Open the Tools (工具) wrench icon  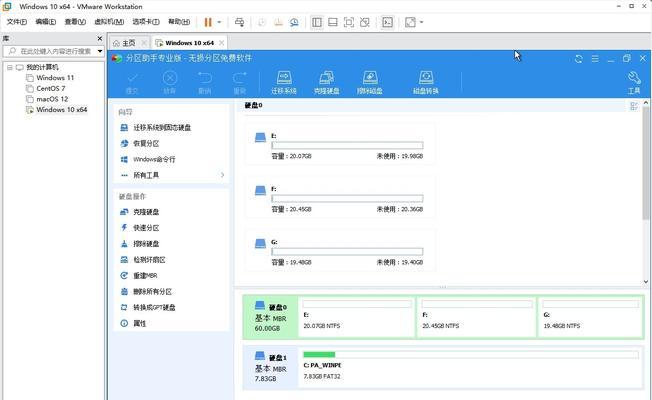634,78
